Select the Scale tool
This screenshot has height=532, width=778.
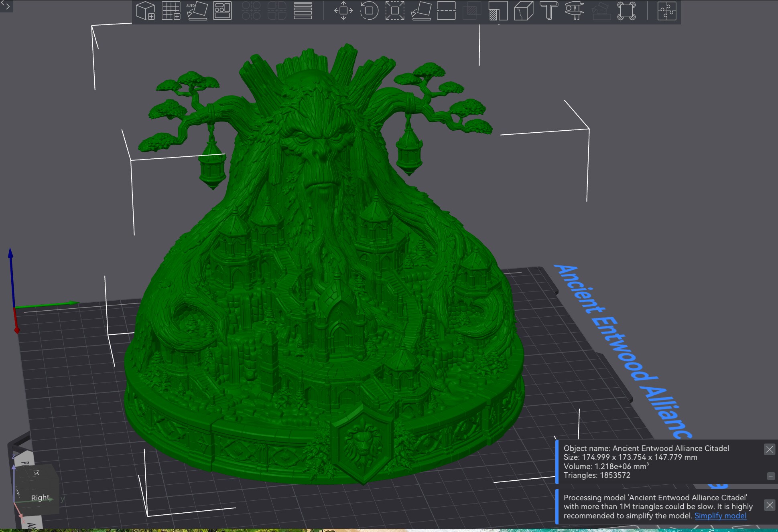(395, 11)
